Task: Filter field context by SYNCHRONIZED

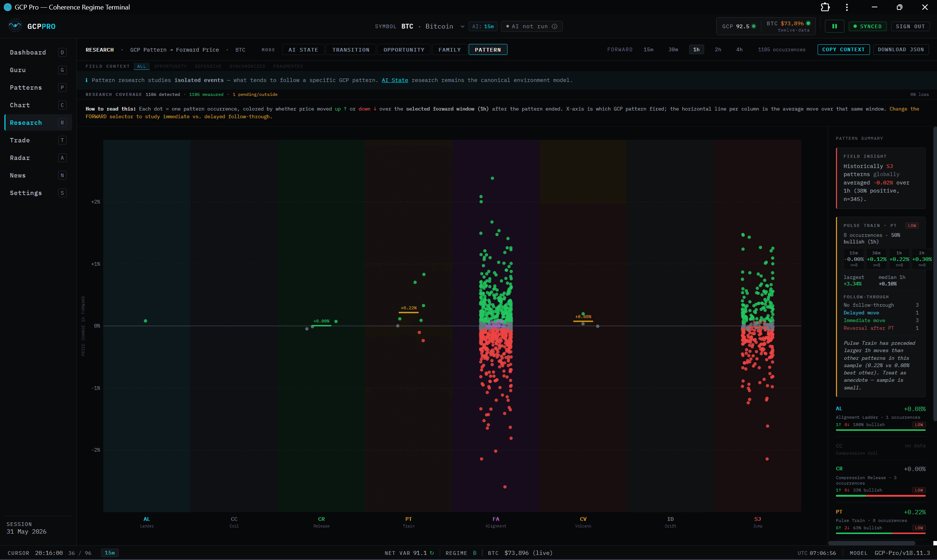Action: pyautogui.click(x=247, y=66)
